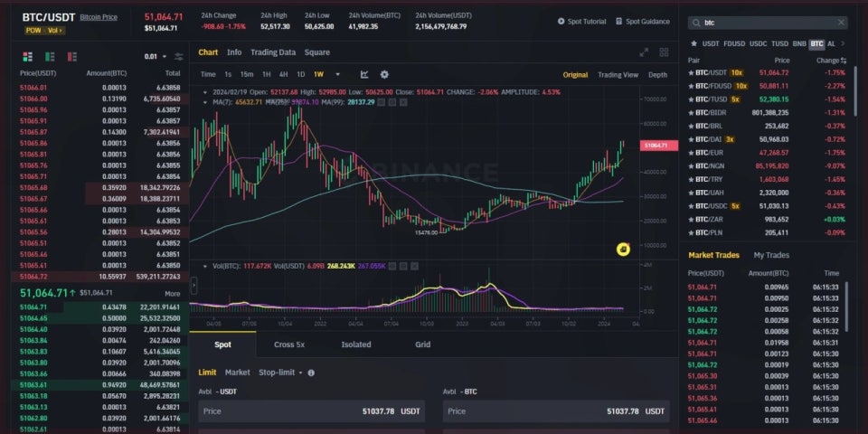Open technical indicators chart icon
This screenshot has height=434, width=868.
pos(364,74)
